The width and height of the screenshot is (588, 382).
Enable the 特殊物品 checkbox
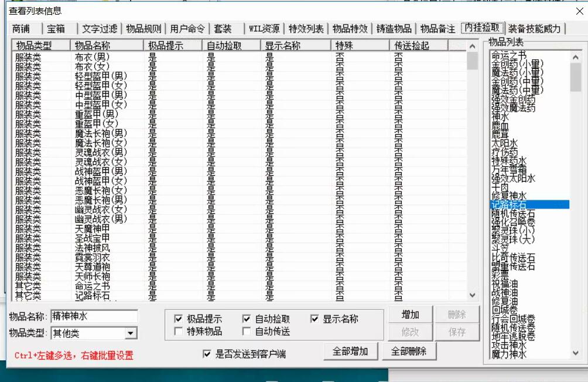(x=179, y=332)
